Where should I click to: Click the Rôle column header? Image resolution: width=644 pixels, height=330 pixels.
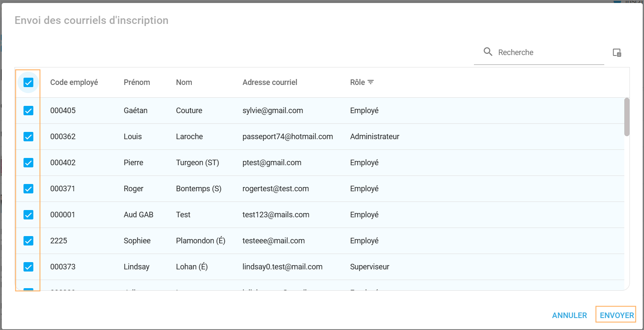pos(357,82)
